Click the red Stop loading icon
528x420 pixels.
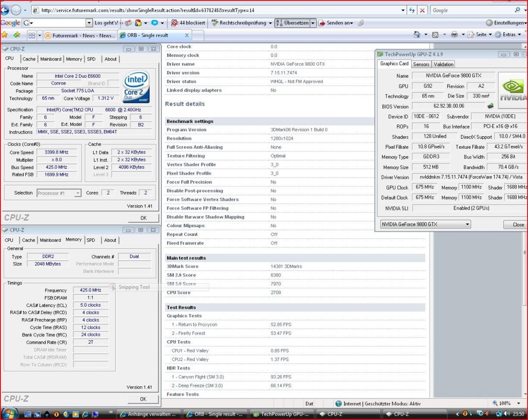click(x=423, y=10)
